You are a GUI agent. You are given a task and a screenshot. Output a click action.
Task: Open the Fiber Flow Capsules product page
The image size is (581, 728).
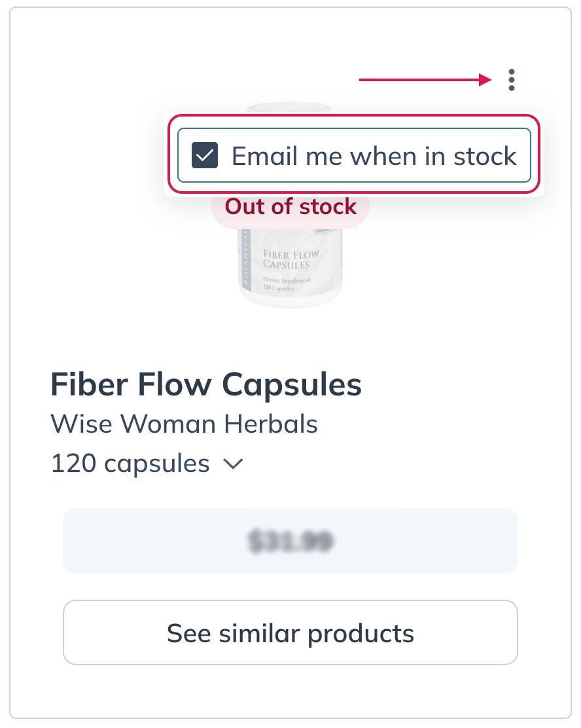tap(205, 385)
